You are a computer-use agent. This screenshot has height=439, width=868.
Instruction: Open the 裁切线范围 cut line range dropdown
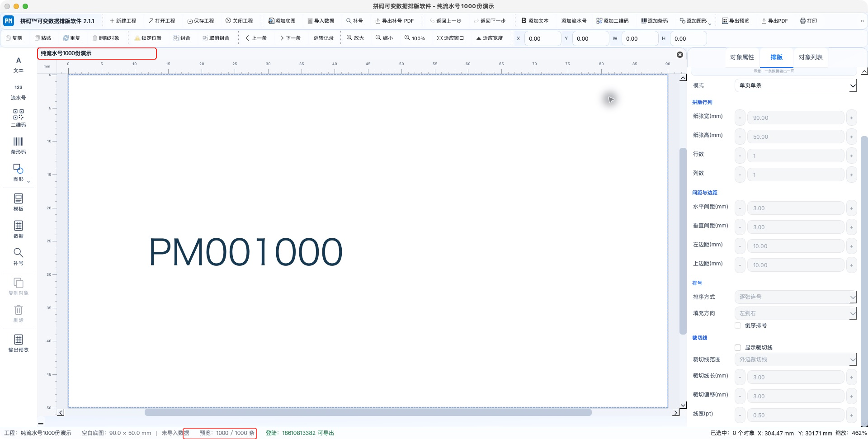pyautogui.click(x=796, y=359)
